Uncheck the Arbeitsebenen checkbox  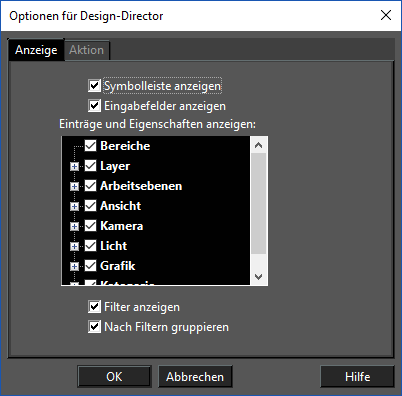tap(90, 186)
